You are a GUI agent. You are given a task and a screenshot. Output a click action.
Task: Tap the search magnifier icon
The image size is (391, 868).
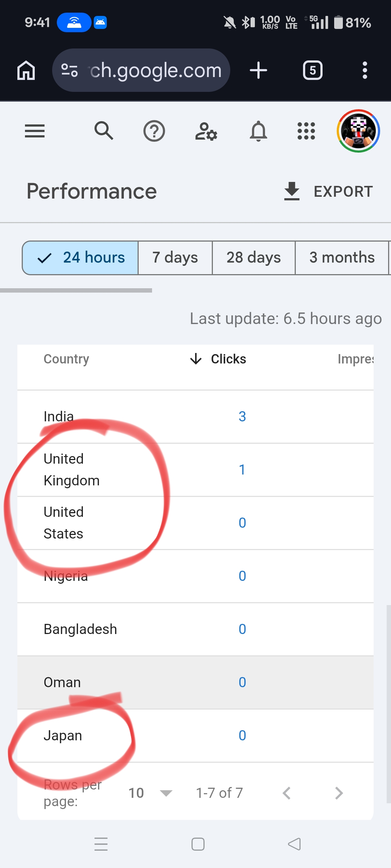104,131
